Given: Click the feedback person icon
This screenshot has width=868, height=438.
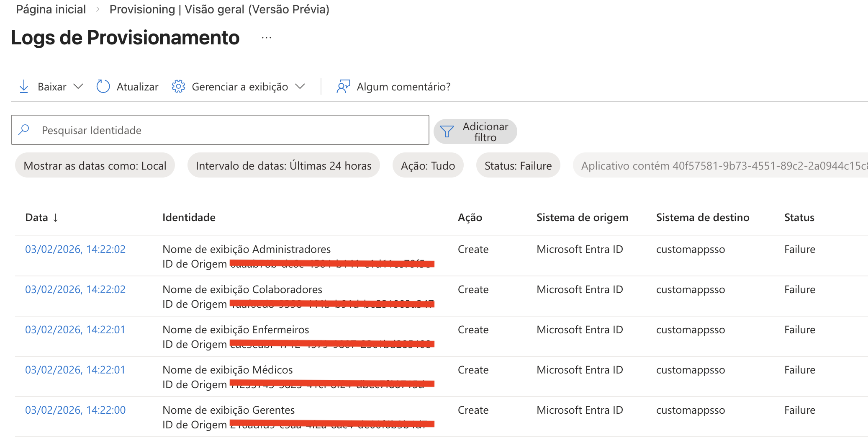Looking at the screenshot, I should click(x=343, y=87).
